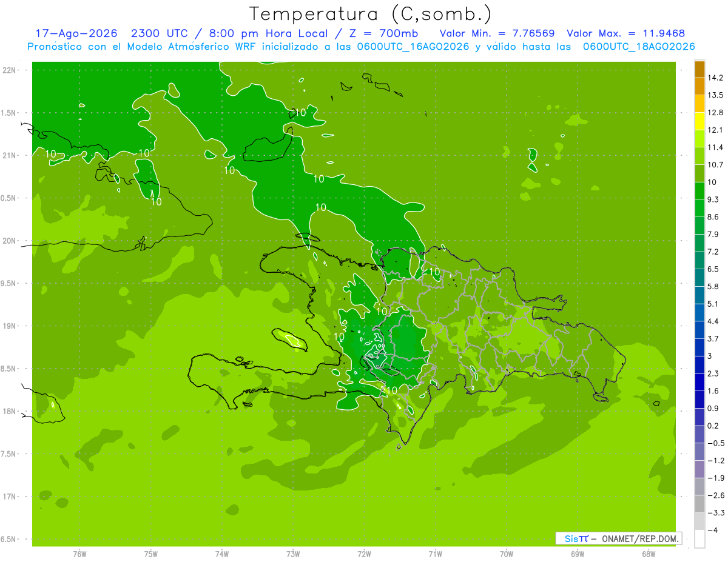Click the '21N' latitude axis label

click(10, 155)
